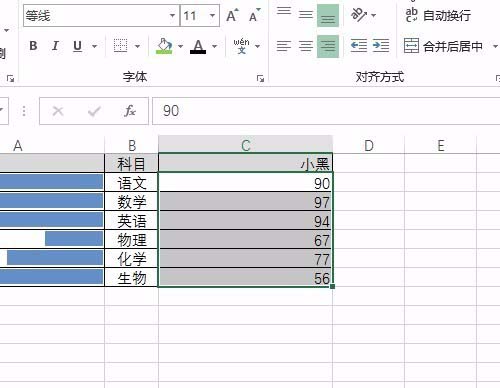The height and width of the screenshot is (388, 500).
Task: Click 自动换行 wrap text button
Action: tap(438, 15)
